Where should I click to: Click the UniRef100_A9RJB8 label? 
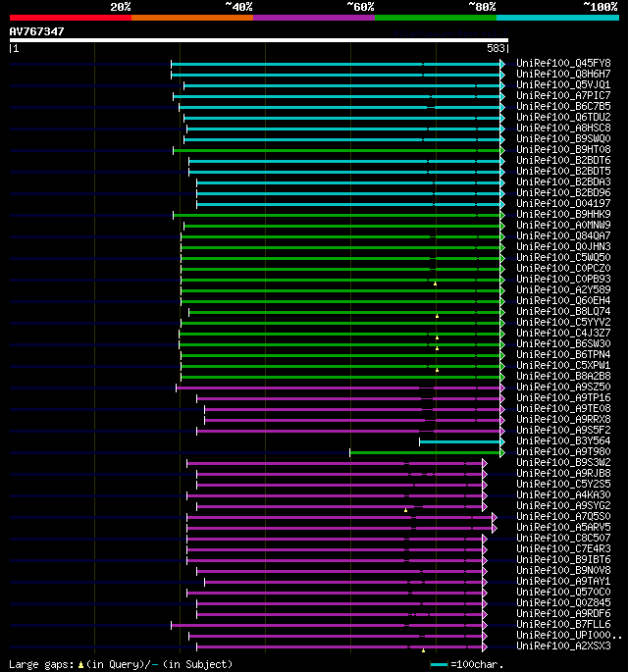pos(563,473)
